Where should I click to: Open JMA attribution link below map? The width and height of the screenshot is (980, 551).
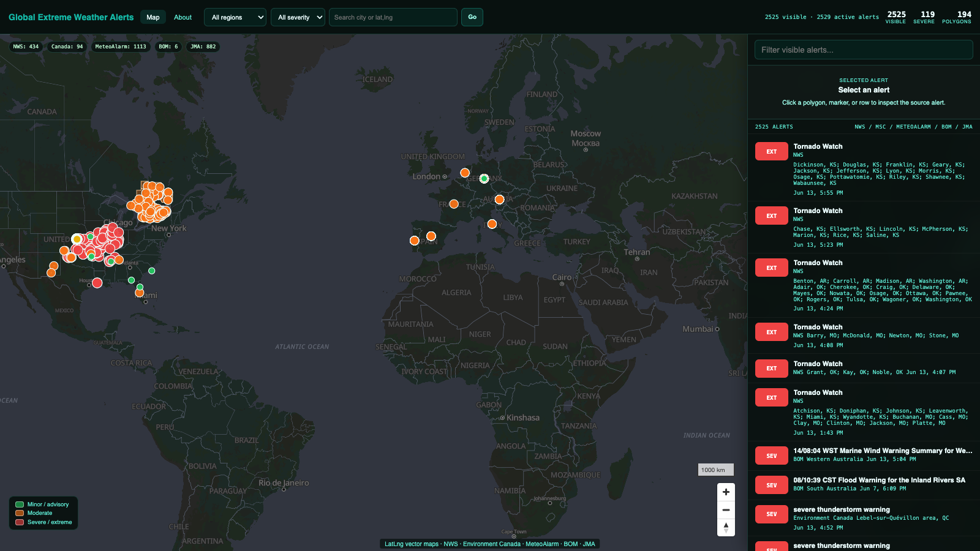pos(589,544)
